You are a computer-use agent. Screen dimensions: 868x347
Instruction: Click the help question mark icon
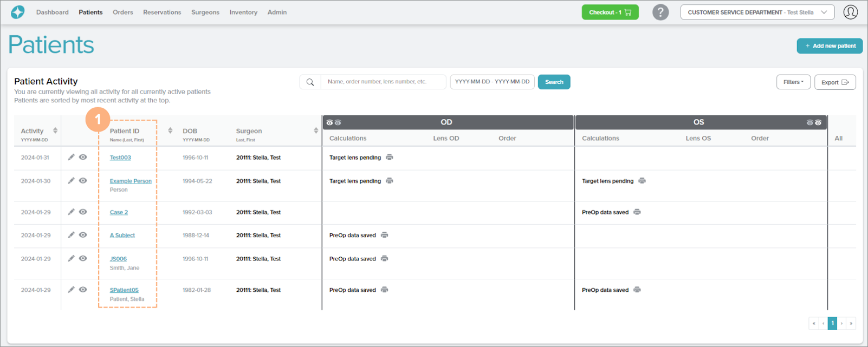pos(660,12)
